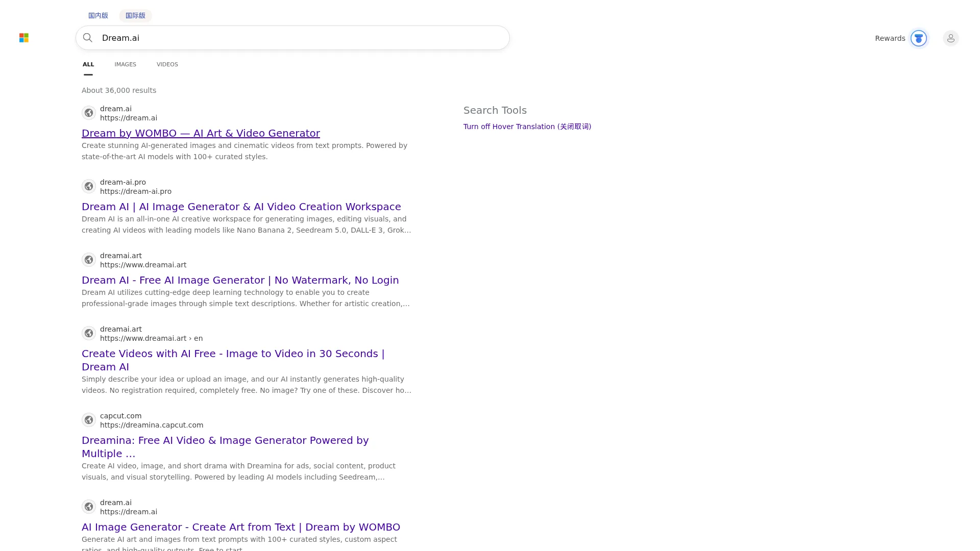Open the Rewards medal icon

pyautogui.click(x=919, y=38)
